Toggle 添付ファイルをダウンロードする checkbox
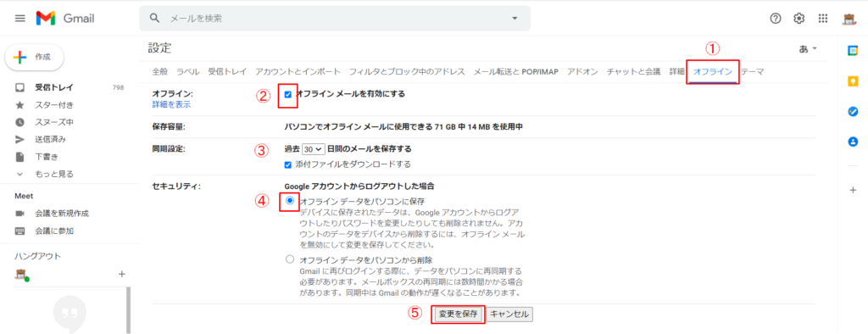 coord(288,164)
